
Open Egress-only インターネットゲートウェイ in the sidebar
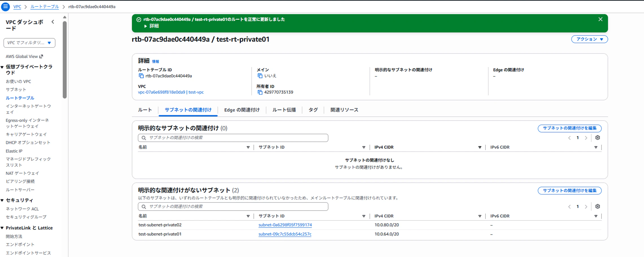27,123
